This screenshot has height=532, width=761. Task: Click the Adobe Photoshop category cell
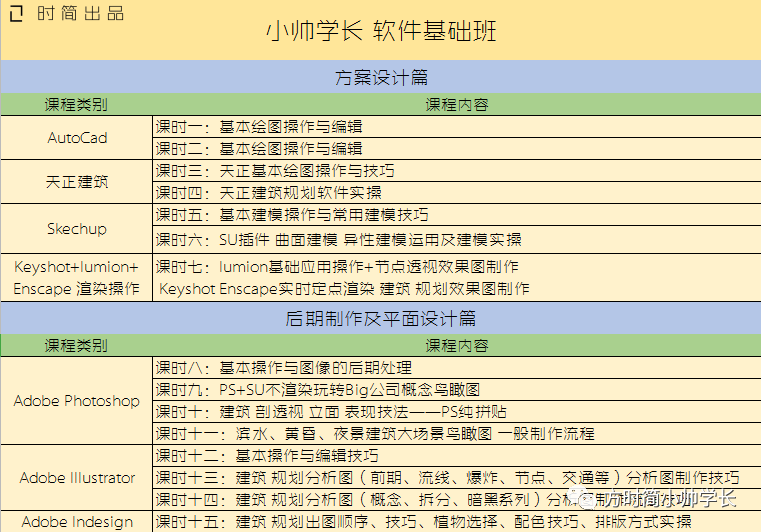click(77, 400)
